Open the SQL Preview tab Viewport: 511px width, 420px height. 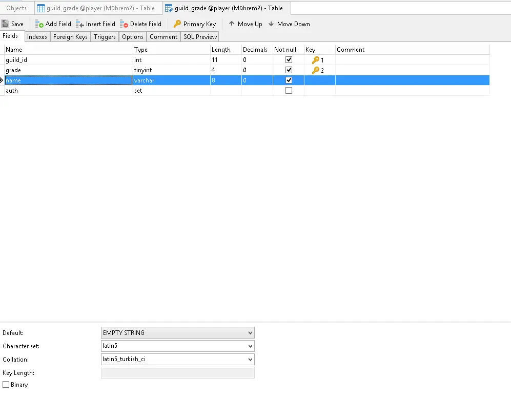[x=200, y=37]
